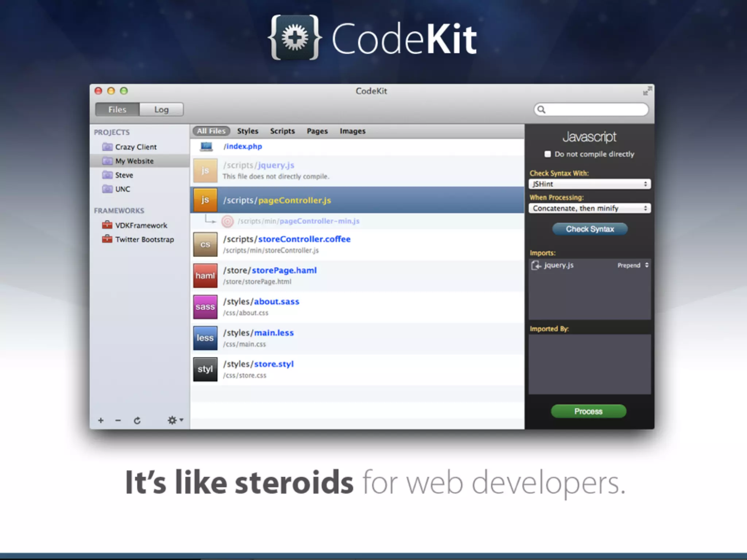Click the styl file type icon

(205, 369)
